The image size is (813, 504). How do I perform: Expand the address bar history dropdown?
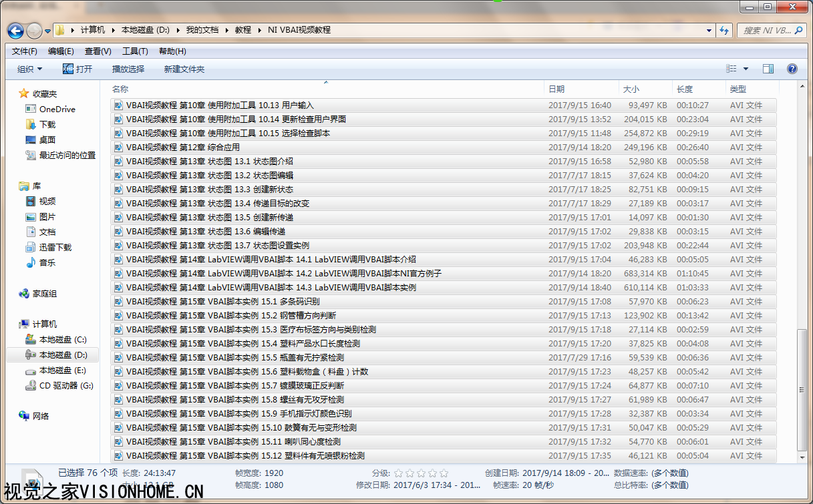[709, 30]
